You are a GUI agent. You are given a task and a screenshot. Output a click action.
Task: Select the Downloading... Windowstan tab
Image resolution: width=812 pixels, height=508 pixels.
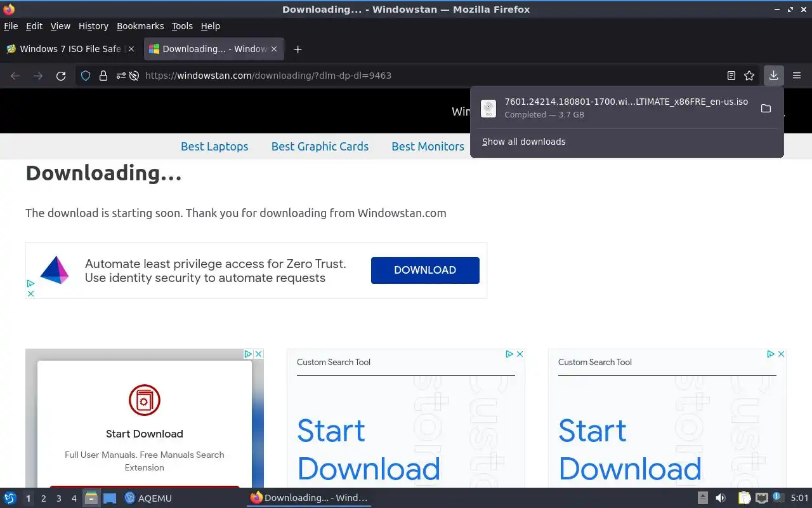pos(213,49)
